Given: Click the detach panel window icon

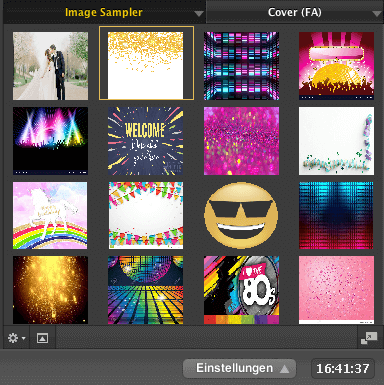Looking at the screenshot, I should pos(369,338).
